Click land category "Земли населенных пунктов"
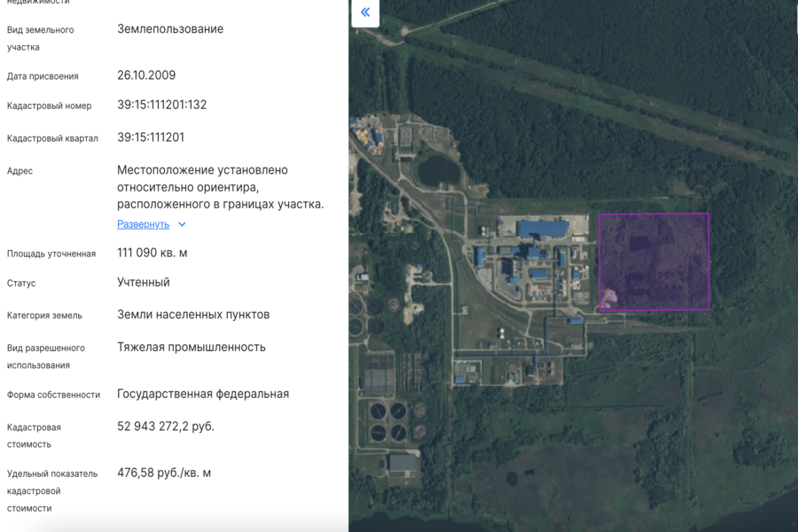Screen dimensions: 798x532 [x=193, y=315]
